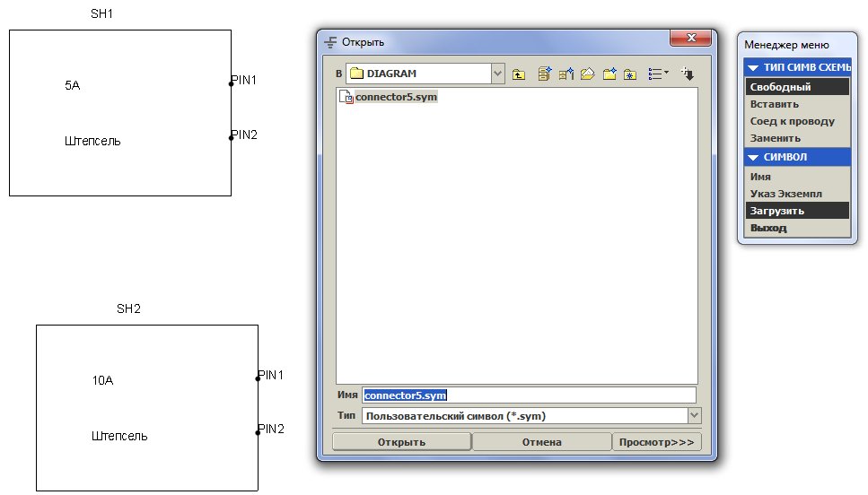Image resolution: width=868 pixels, height=495 pixels.
Task: Select Вставить in menu manager
Action: click(797, 103)
